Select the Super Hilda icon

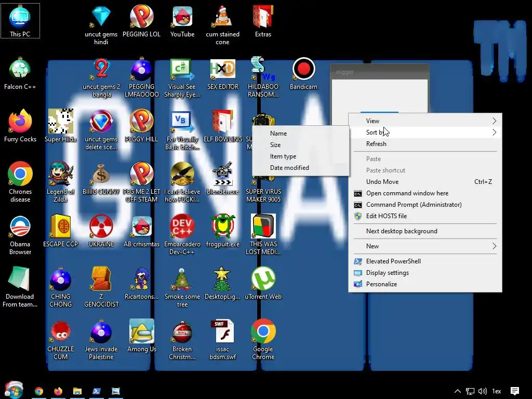point(60,126)
